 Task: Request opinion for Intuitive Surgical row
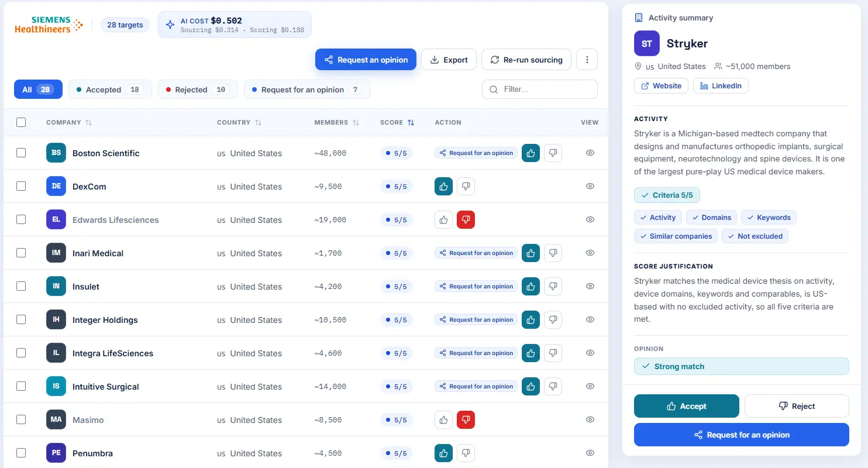[x=476, y=387]
